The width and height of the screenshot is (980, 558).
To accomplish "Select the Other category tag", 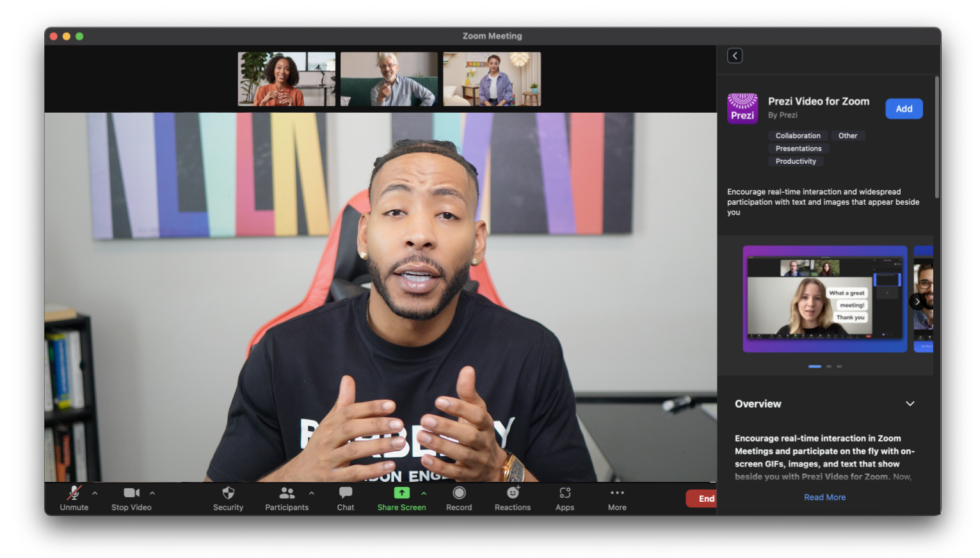I will click(847, 136).
